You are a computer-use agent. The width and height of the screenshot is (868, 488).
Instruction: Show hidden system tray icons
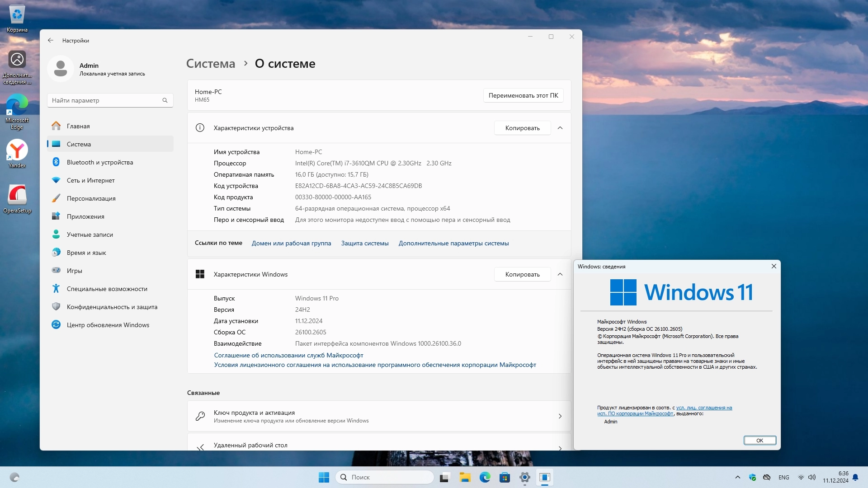(x=737, y=477)
